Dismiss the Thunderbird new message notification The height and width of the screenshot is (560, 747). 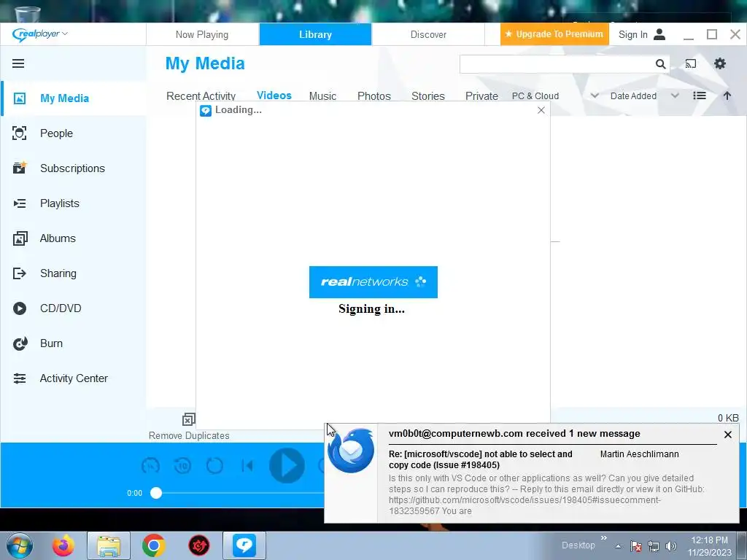click(x=727, y=435)
